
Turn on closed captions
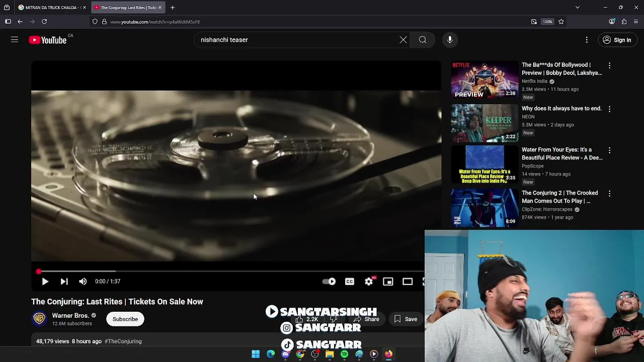[x=350, y=282]
